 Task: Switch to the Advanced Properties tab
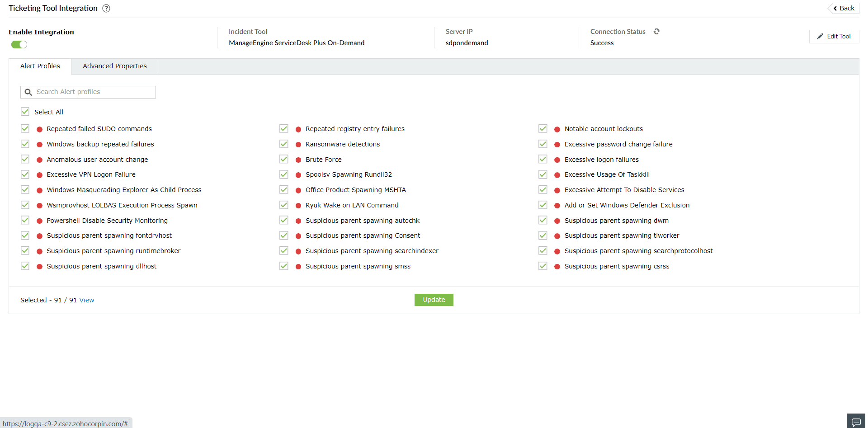point(114,66)
